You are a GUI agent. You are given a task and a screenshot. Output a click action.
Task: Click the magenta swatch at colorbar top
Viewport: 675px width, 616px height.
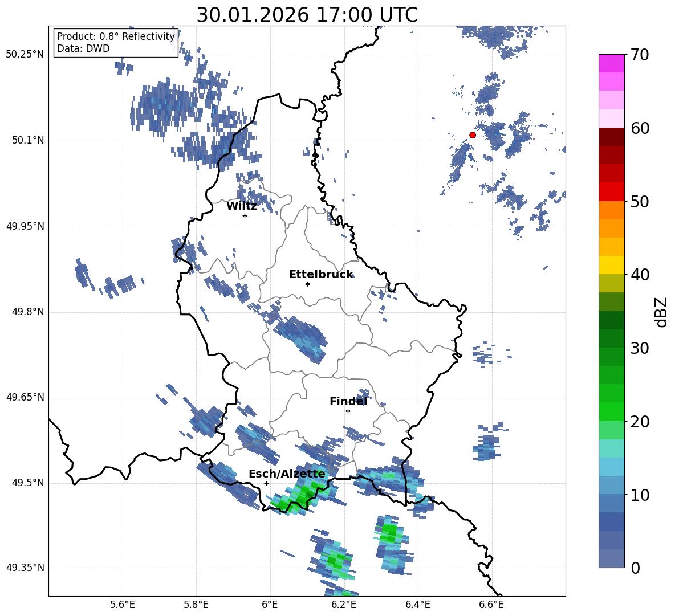click(x=611, y=63)
